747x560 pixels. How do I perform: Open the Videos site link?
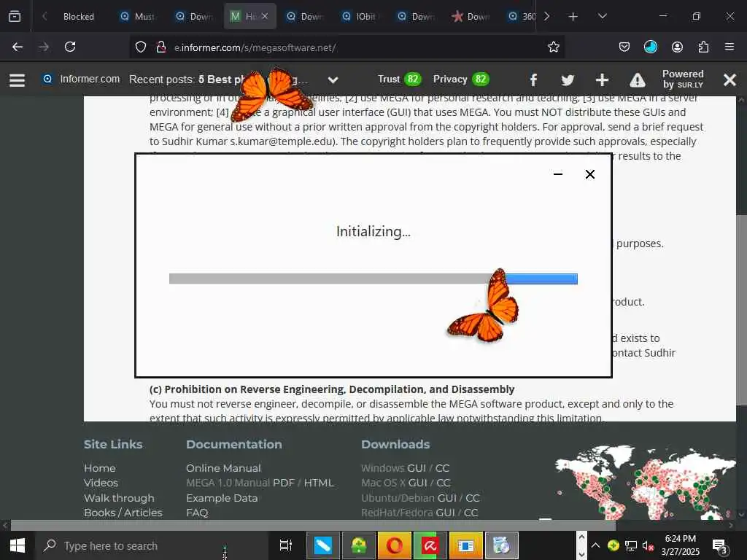(x=101, y=483)
